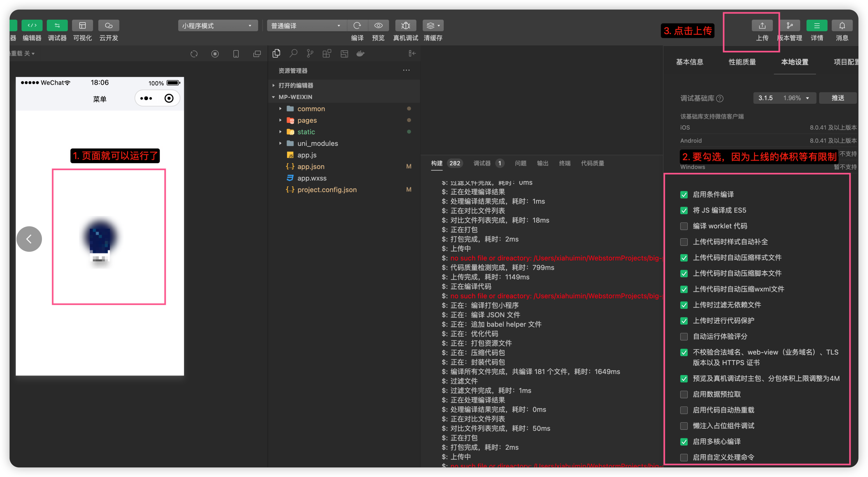Enable 启用代码自动热重载 checkbox
The width and height of the screenshot is (868, 477).
tap(684, 410)
